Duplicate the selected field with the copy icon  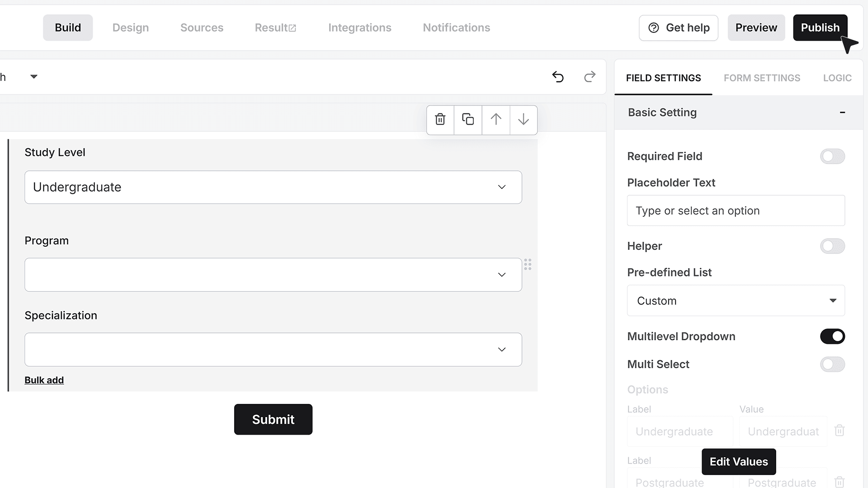468,120
